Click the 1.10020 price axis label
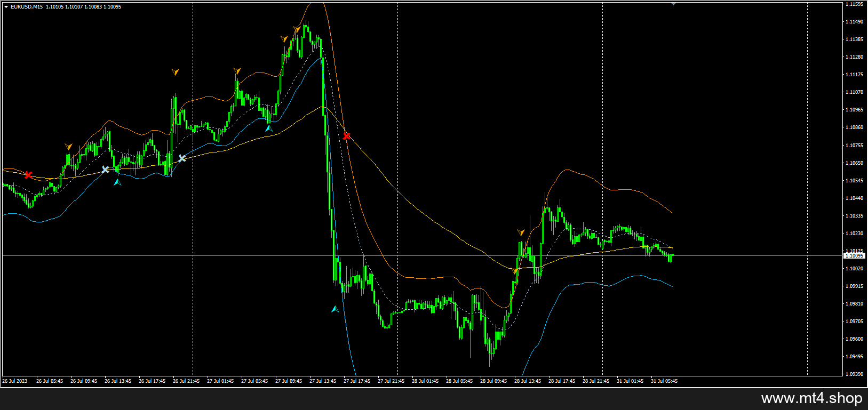Image resolution: width=868 pixels, height=410 pixels. 855,269
